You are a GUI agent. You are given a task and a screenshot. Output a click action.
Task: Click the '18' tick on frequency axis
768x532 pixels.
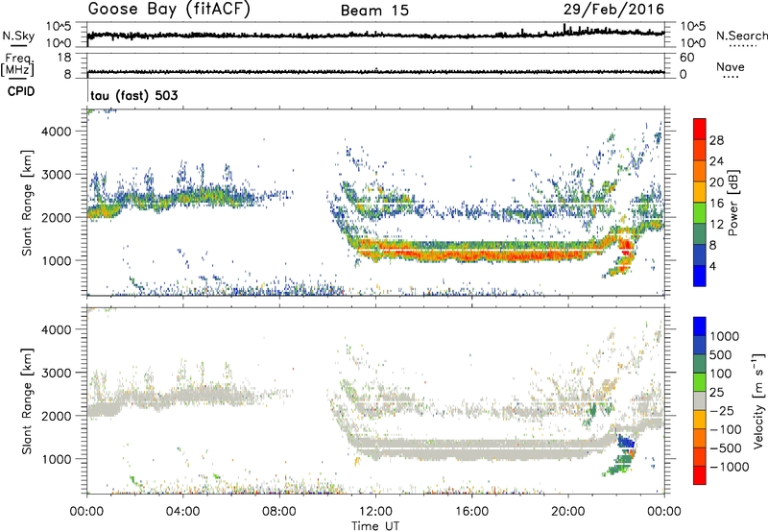63,58
